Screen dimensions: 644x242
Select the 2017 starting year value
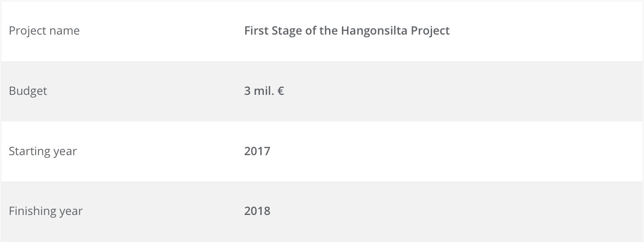point(257,151)
